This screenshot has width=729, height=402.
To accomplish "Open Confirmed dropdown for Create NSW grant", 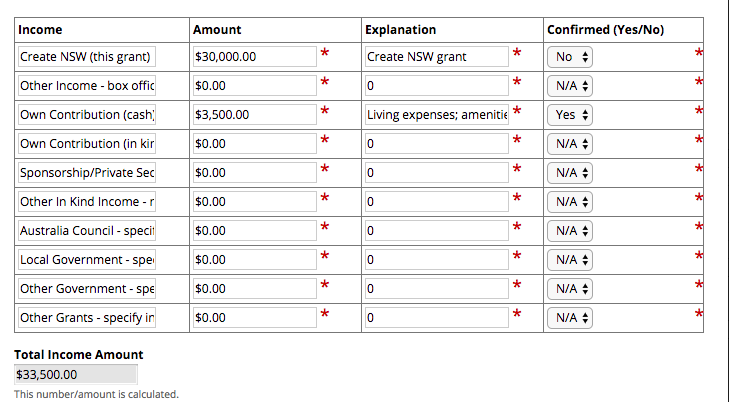I will pos(571,57).
